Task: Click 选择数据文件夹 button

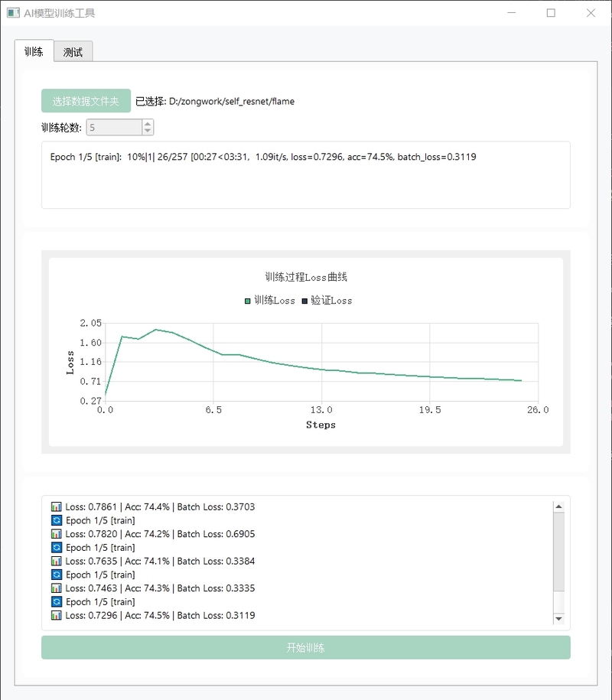Action: (86, 101)
